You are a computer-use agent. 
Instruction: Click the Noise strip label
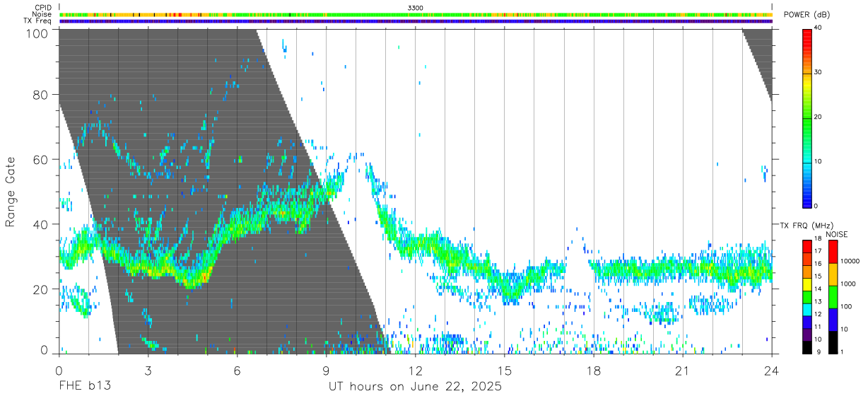click(x=42, y=14)
